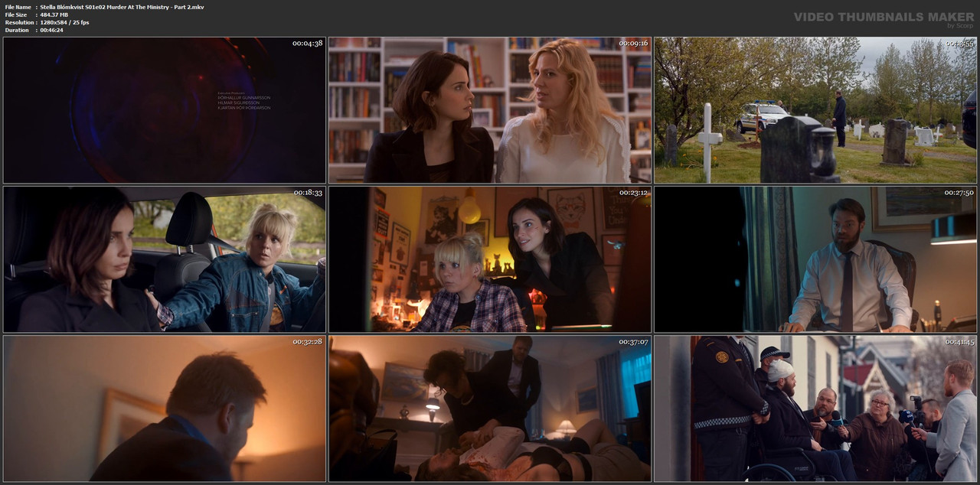
Task: Open the thumbnail at 00:04:38
Action: pos(165,110)
